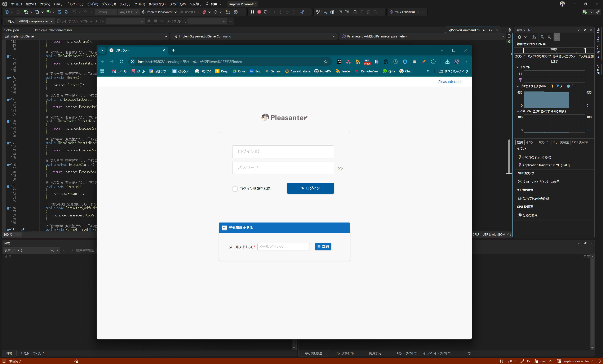Image resolution: width=603 pixels, height=364 pixels.
Task: Click the ログインID input field
Action: 283,152
